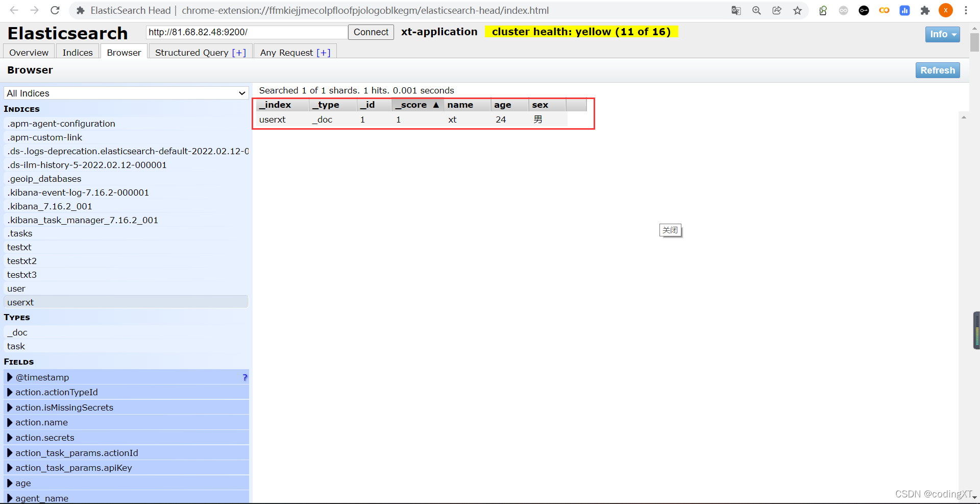Select the .geoip_databases index

click(126, 179)
